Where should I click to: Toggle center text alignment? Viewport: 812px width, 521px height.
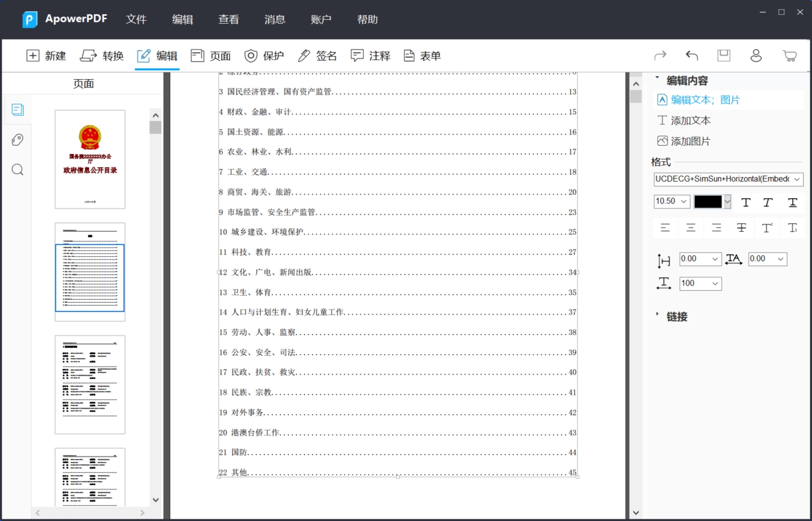690,228
